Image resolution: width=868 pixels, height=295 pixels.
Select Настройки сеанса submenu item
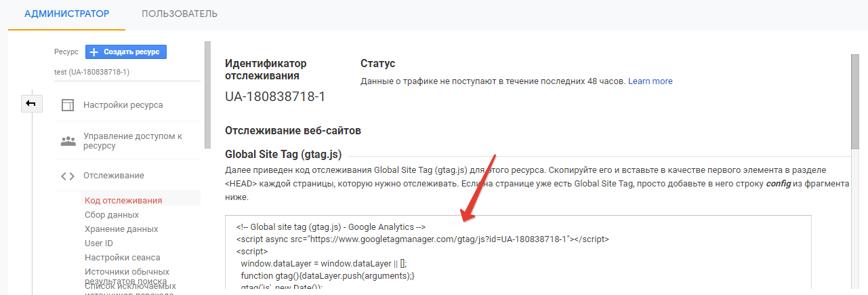(x=123, y=258)
